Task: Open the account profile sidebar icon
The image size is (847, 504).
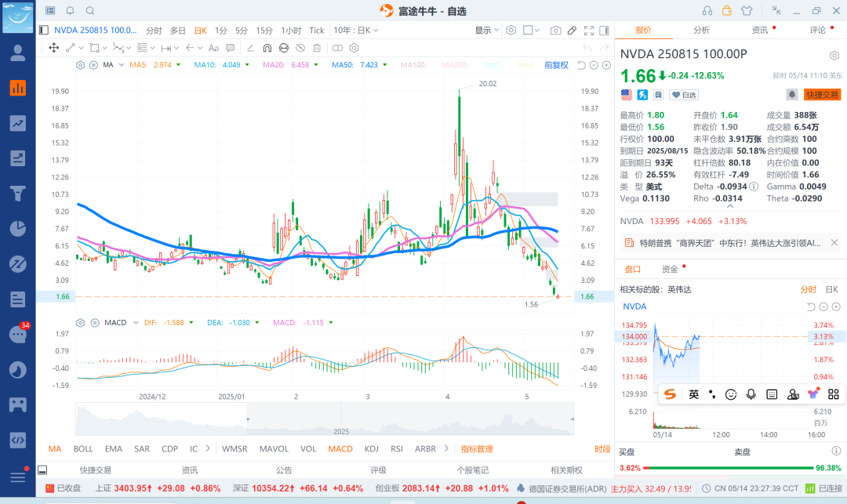Action: pyautogui.click(x=18, y=53)
